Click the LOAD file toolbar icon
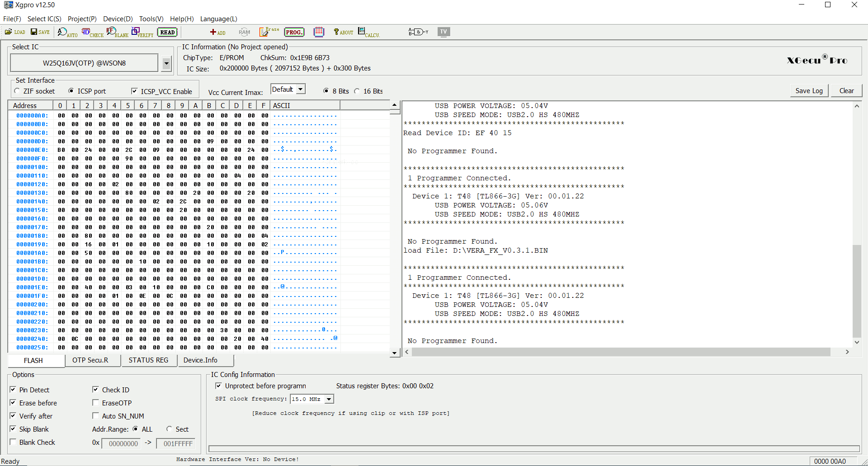The height and width of the screenshot is (466, 868). 14,32
